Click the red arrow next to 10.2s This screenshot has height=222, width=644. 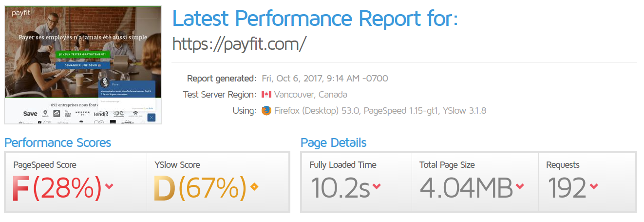point(377,186)
